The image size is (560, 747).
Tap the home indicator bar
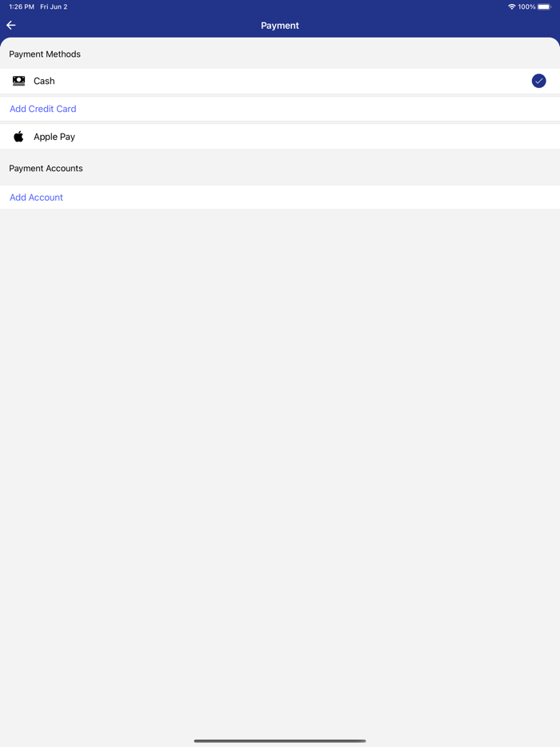pos(280,741)
